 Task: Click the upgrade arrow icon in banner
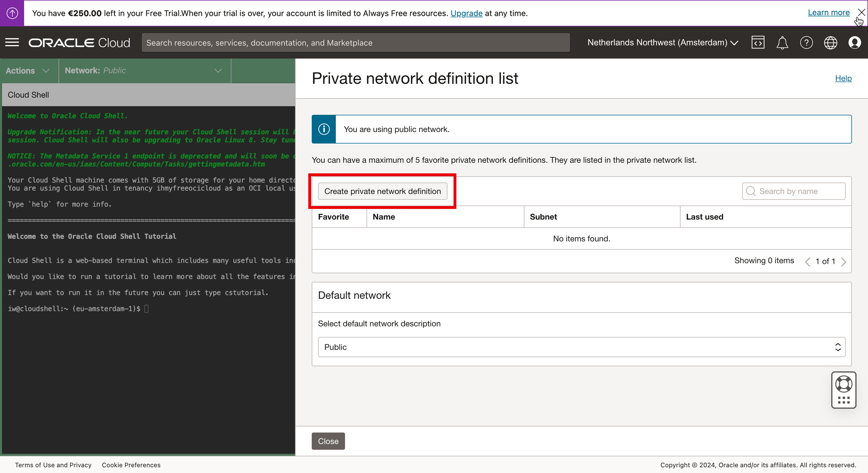pyautogui.click(x=12, y=13)
